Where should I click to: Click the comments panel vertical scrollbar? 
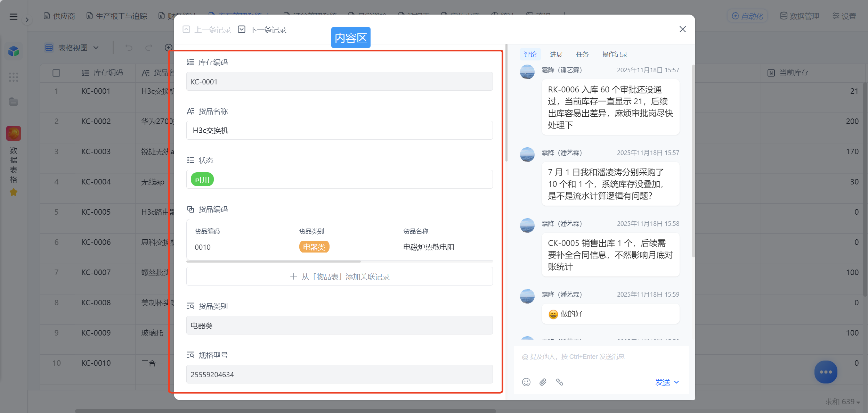click(x=693, y=161)
